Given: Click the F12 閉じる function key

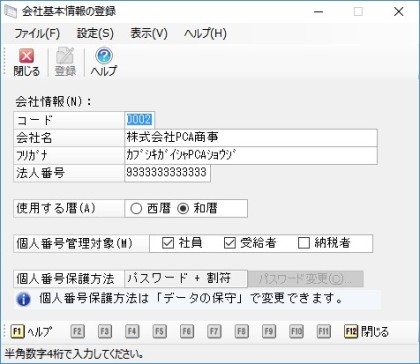Looking at the screenshot, I should coord(367,331).
